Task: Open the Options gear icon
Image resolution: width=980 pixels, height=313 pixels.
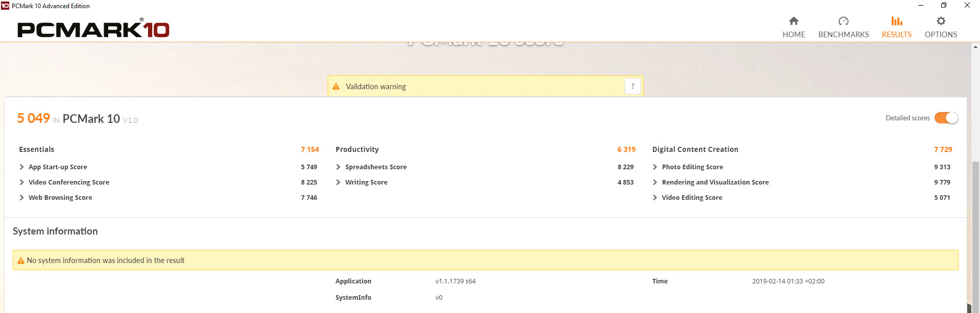Action: point(941,21)
